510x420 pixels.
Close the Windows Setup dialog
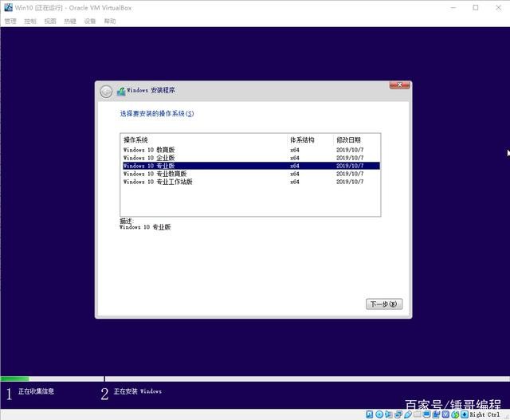[400, 85]
